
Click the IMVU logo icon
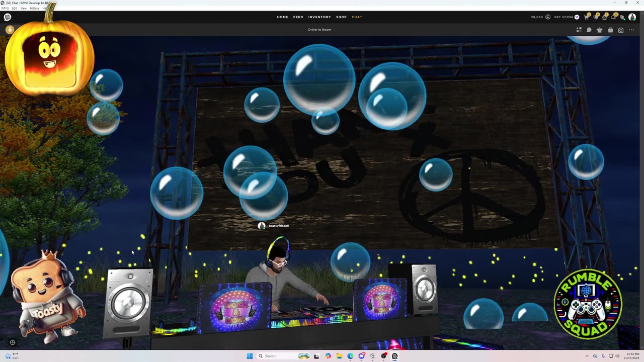(x=8, y=17)
